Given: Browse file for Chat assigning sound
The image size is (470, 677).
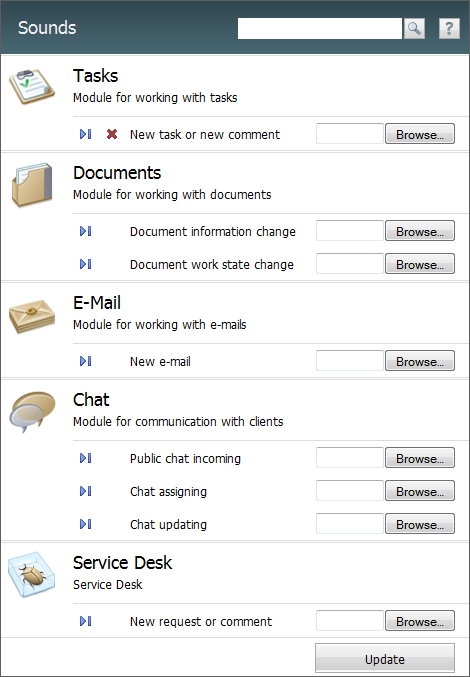Looking at the screenshot, I should pos(420,491).
